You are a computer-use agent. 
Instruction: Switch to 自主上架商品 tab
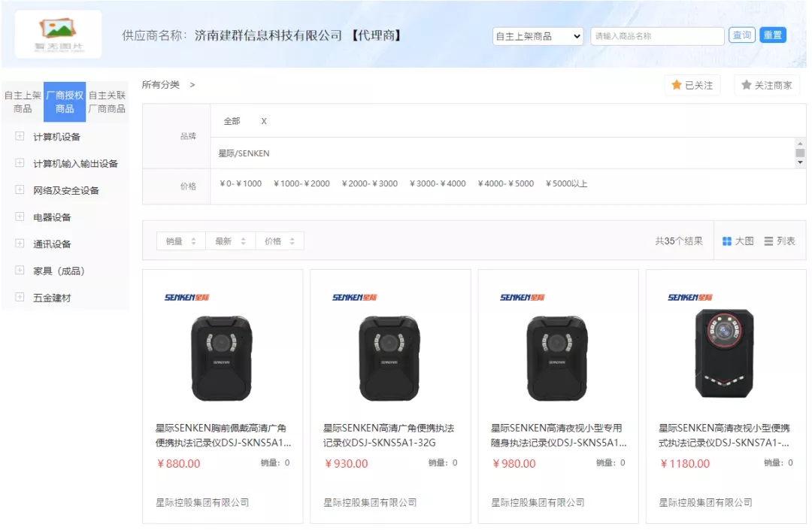[23, 102]
